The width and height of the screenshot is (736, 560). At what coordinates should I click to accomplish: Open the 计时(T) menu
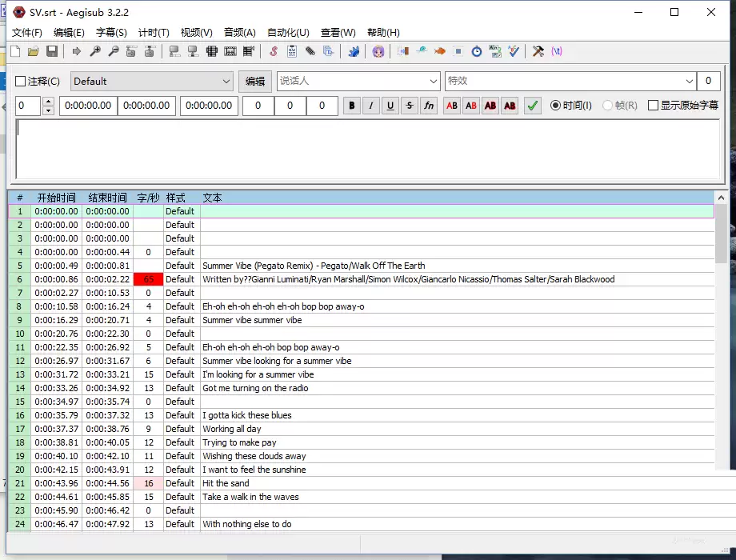[x=154, y=32]
